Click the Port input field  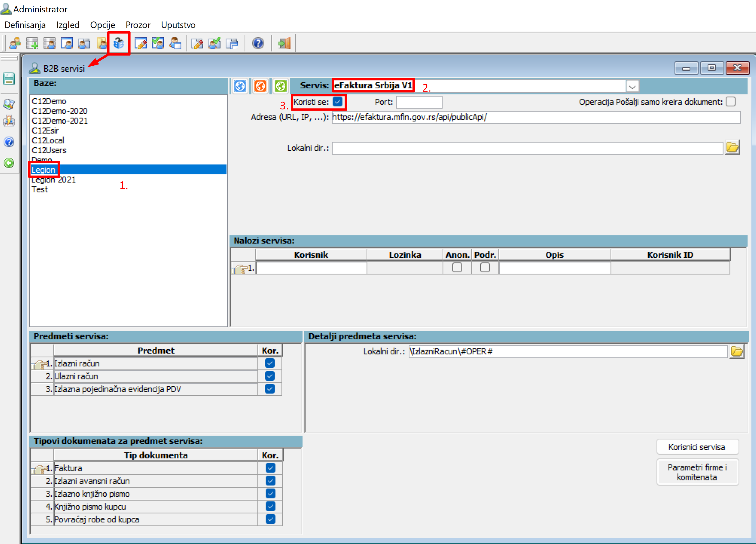tap(419, 102)
